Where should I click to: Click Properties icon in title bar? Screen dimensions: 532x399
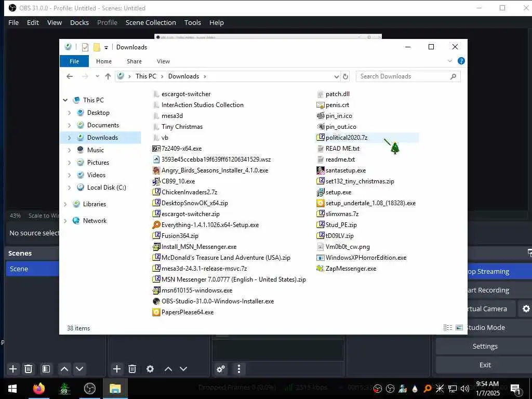click(x=85, y=47)
